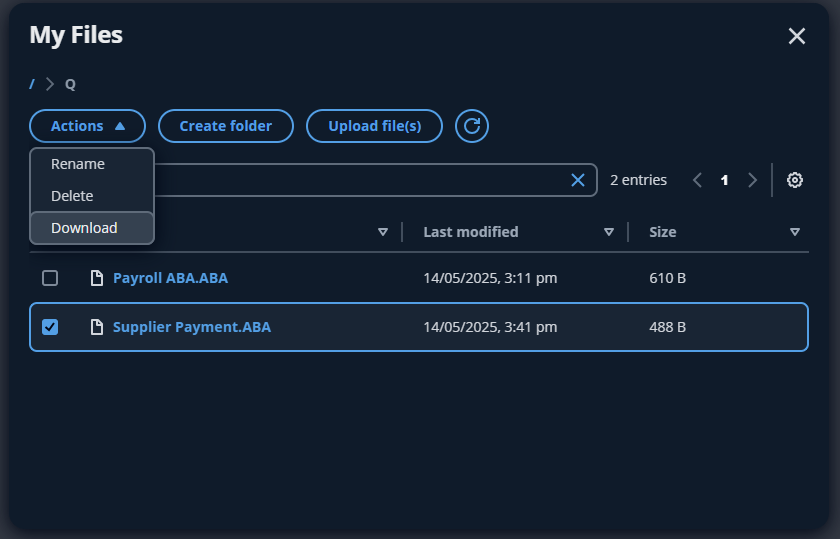Click the Create folder button
The image size is (840, 539).
click(226, 126)
